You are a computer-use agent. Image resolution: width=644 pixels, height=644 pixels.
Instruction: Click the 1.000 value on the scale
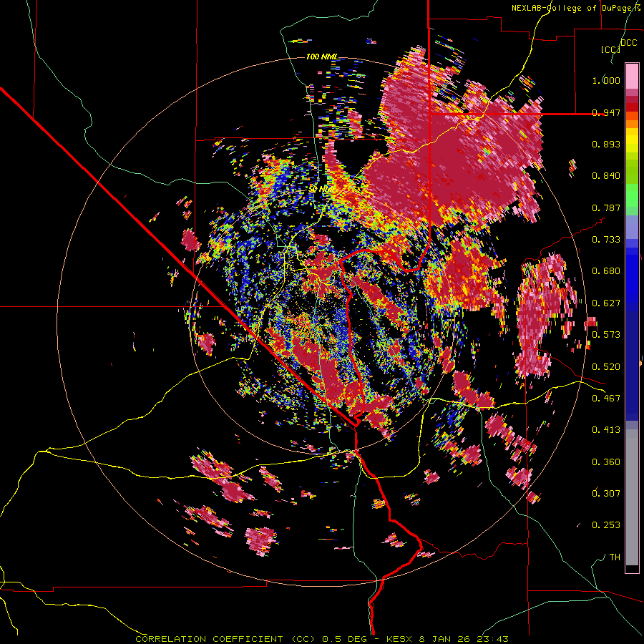[606, 80]
